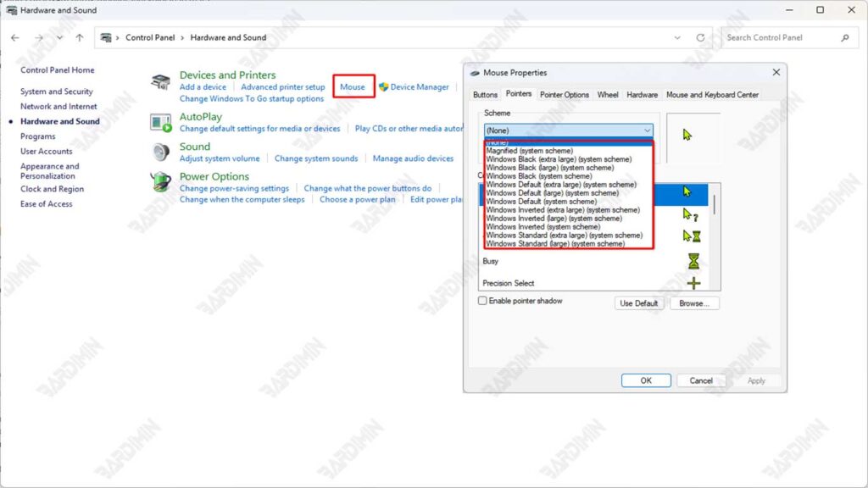868x488 pixels.
Task: Open Manage audio devices link
Action: (413, 158)
